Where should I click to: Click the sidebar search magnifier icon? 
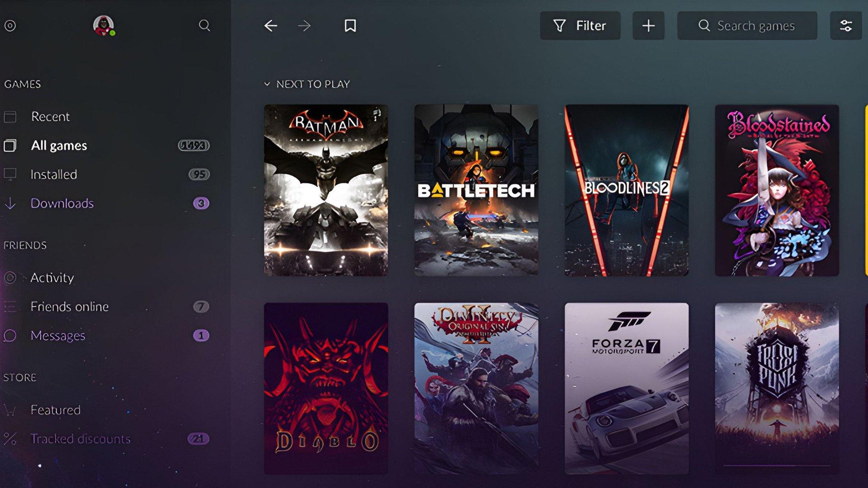204,25
